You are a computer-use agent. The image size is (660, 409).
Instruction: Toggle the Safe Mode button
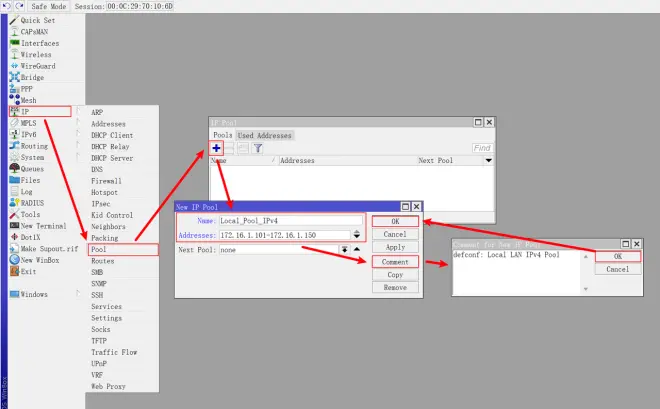48,6
